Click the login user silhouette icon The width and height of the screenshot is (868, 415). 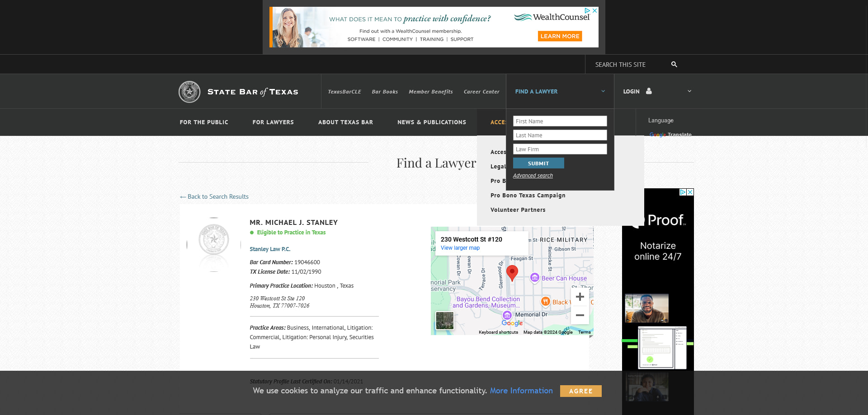click(x=649, y=91)
